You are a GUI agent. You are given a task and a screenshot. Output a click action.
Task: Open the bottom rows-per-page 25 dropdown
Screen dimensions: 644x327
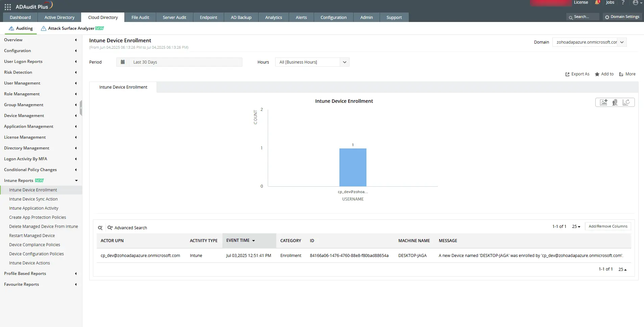pos(622,270)
